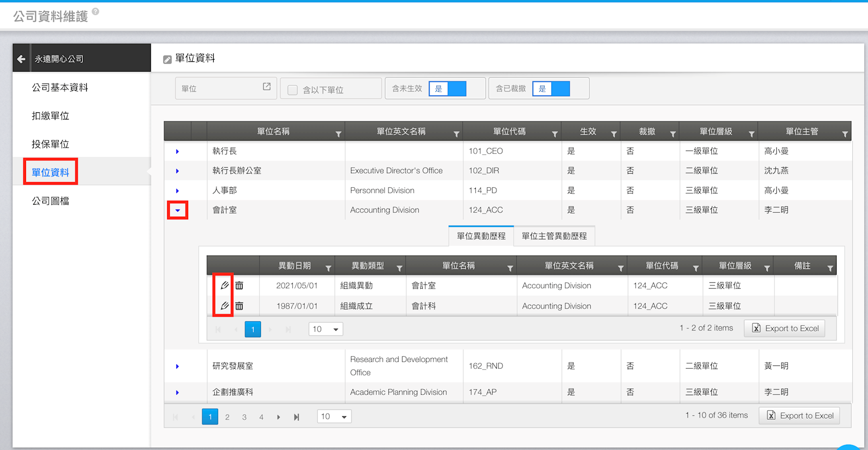
Task: Toggle the 含未生效 switch
Action: click(448, 88)
